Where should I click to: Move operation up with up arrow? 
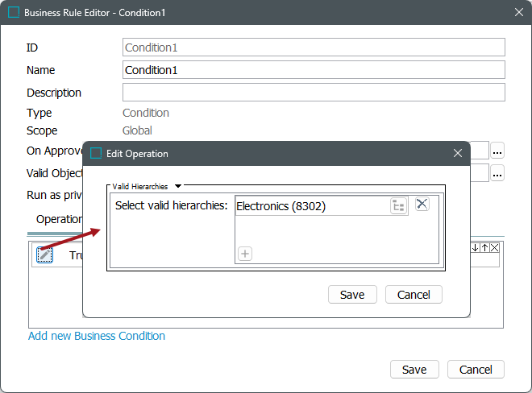[485, 248]
